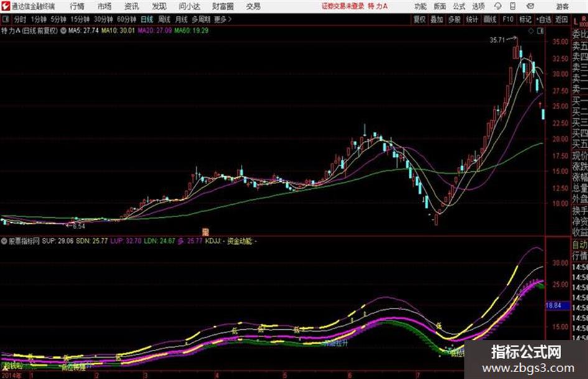Click the 统计 statistics toolbar button

pos(472,19)
